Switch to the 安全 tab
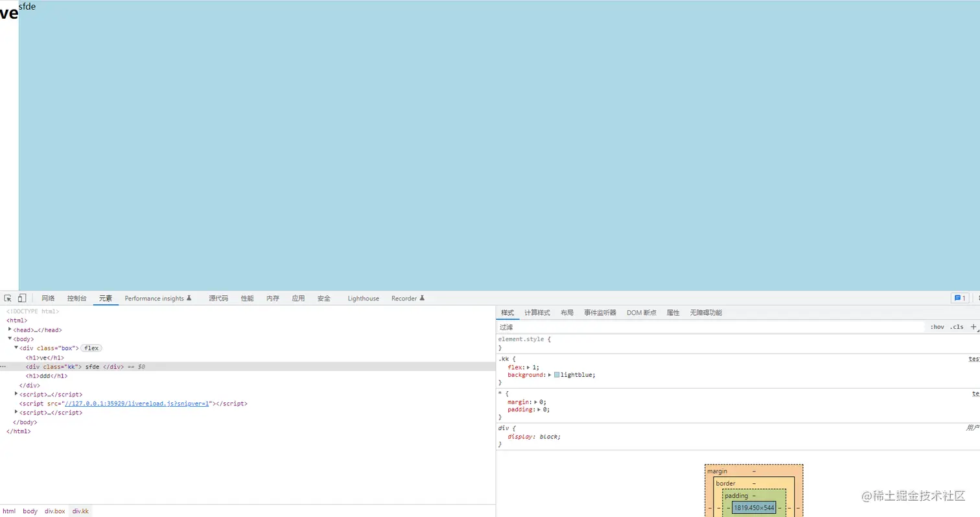This screenshot has height=517, width=980. pyautogui.click(x=324, y=298)
